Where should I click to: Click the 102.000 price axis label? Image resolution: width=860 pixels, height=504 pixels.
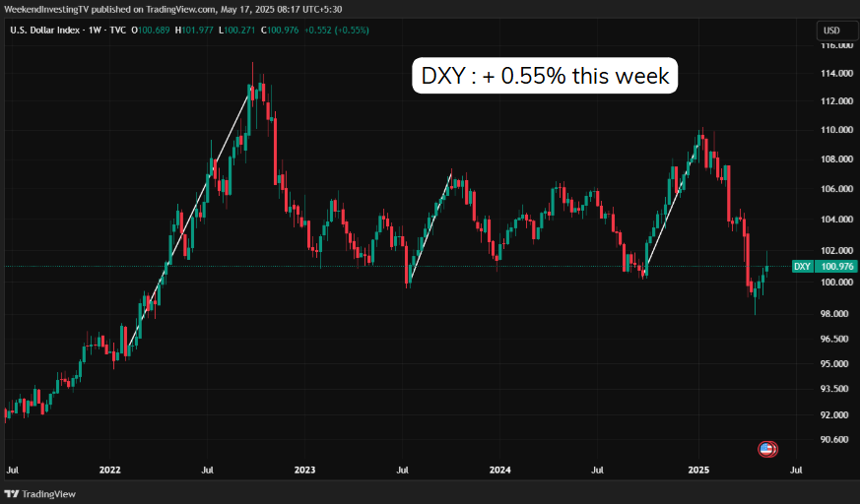click(836, 250)
